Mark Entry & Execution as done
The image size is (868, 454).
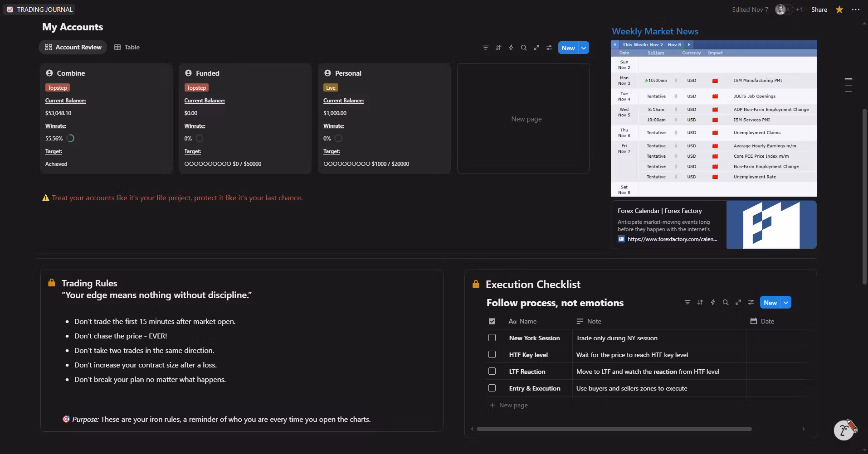[x=492, y=388]
